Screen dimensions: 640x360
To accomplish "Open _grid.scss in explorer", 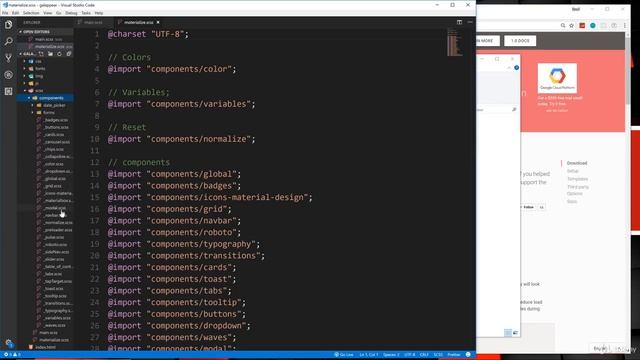I will pyautogui.click(x=53, y=186).
